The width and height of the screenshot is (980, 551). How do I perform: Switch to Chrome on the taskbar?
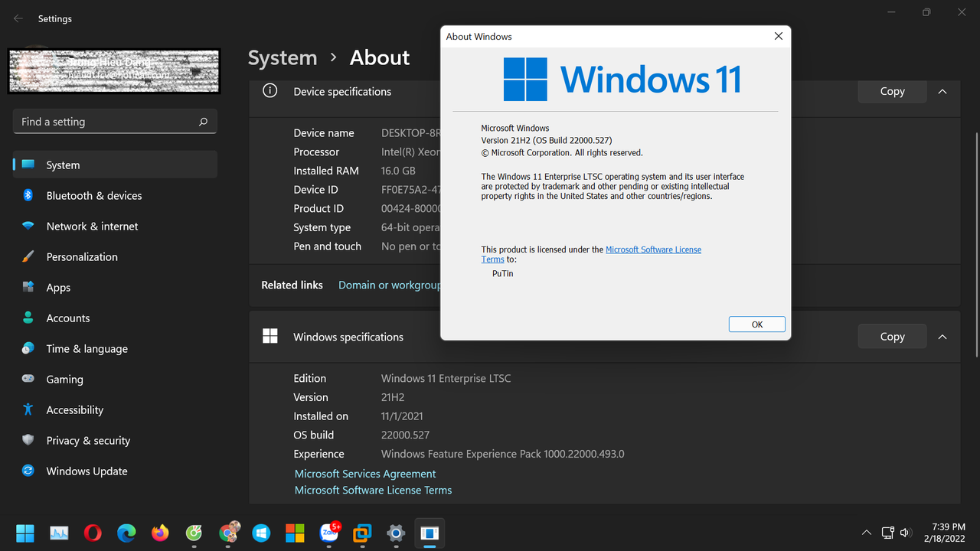pyautogui.click(x=228, y=533)
